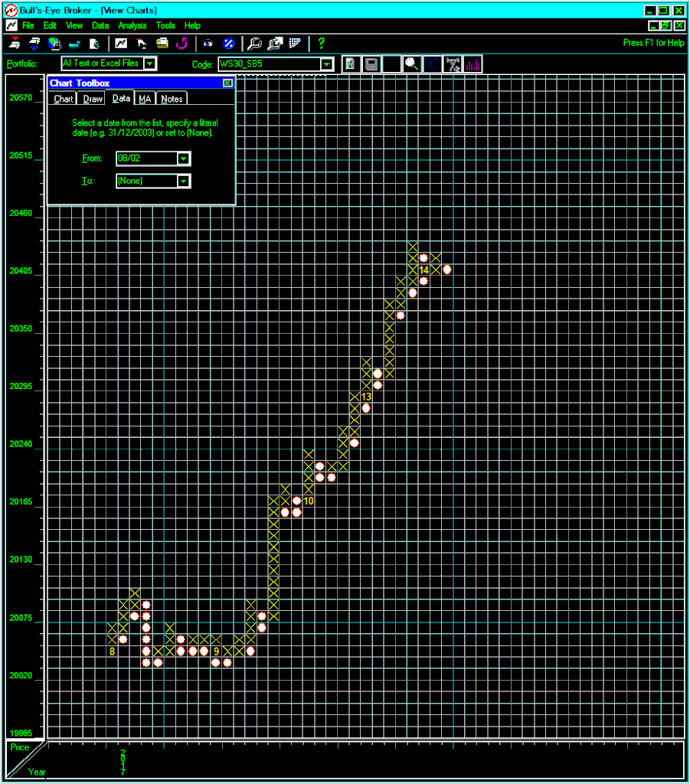
Task: Click the grid triangle icon in the toolbar
Action: [x=295, y=43]
